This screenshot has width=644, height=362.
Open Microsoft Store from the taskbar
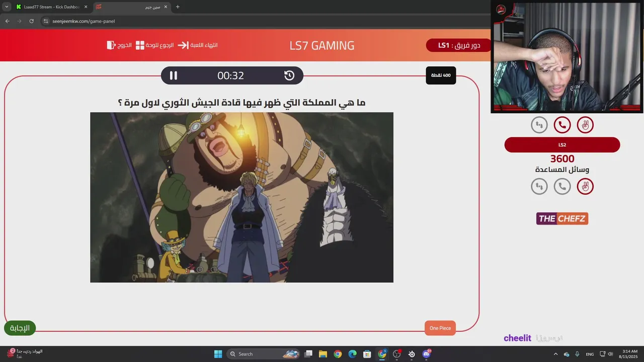[x=367, y=354]
